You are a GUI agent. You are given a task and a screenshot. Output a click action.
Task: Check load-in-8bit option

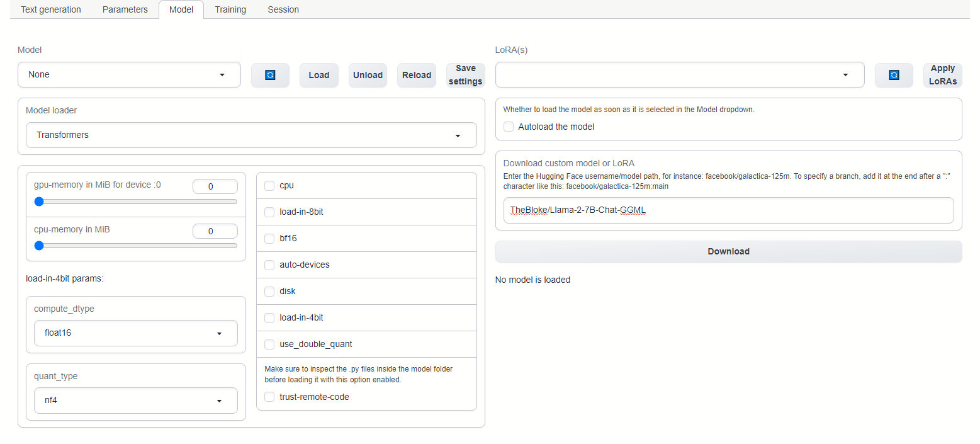(x=269, y=212)
